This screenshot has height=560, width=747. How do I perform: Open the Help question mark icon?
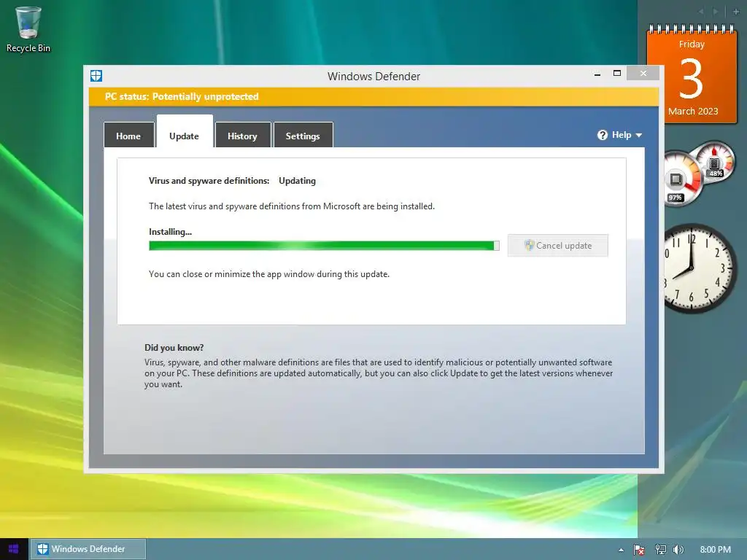(602, 135)
